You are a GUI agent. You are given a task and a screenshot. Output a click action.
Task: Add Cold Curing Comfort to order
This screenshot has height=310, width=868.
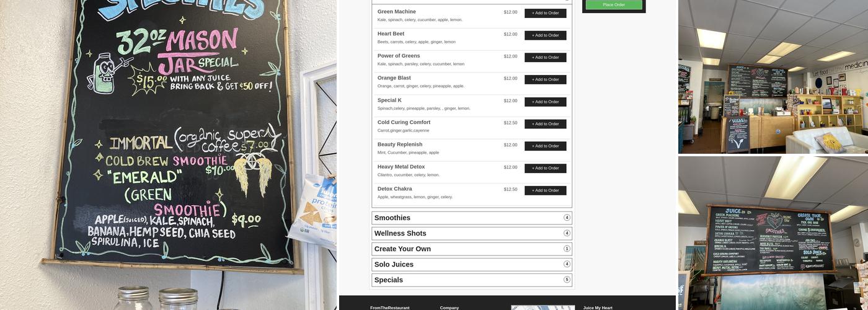(545, 124)
